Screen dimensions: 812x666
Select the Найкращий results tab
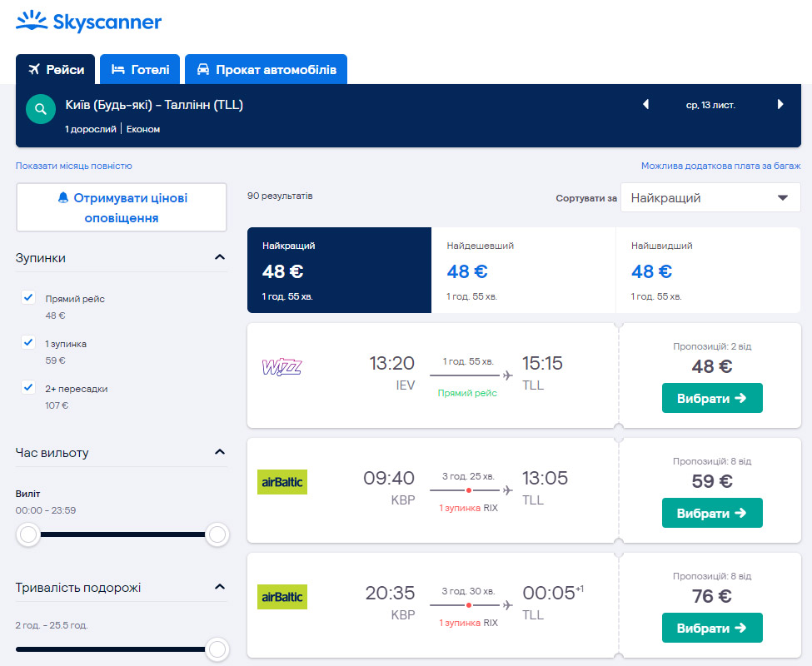pyautogui.click(x=339, y=270)
